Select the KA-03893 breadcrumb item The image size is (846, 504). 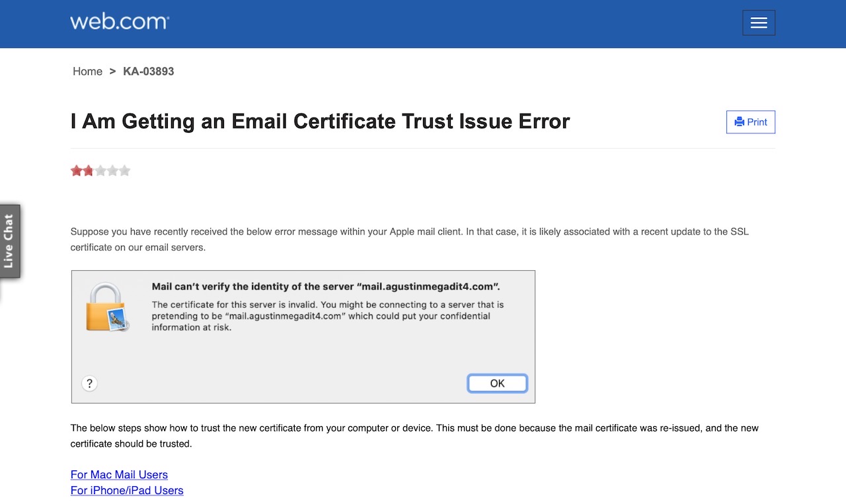[148, 71]
